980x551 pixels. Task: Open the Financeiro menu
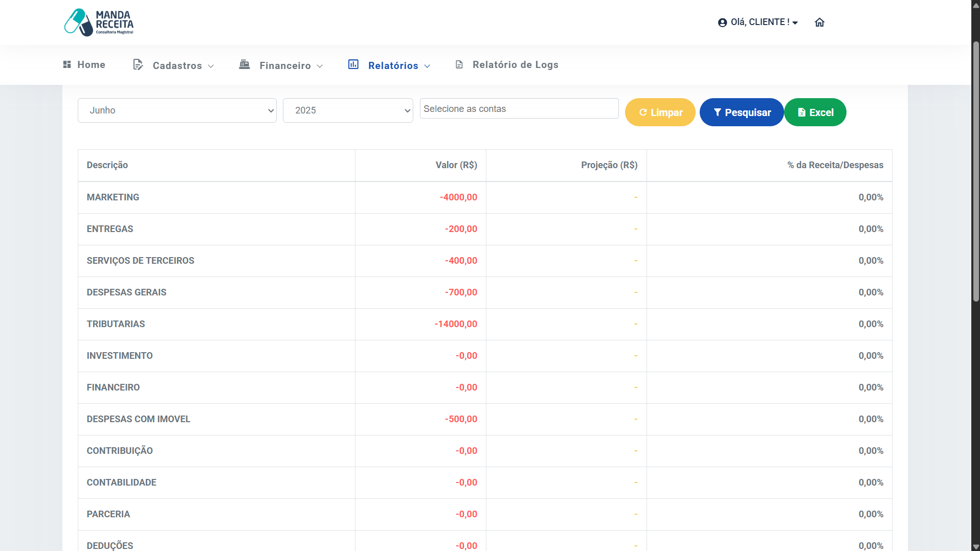(x=285, y=65)
